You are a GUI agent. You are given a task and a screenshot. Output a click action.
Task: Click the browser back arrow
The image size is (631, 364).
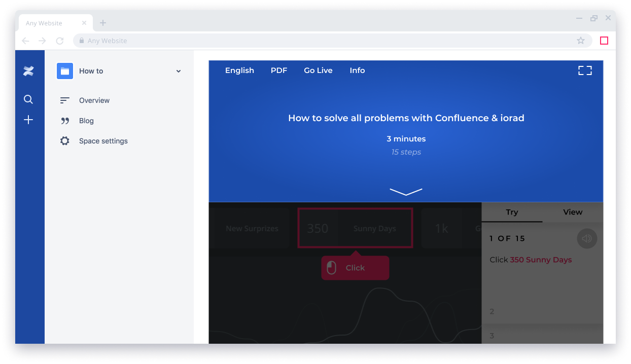[x=26, y=41]
